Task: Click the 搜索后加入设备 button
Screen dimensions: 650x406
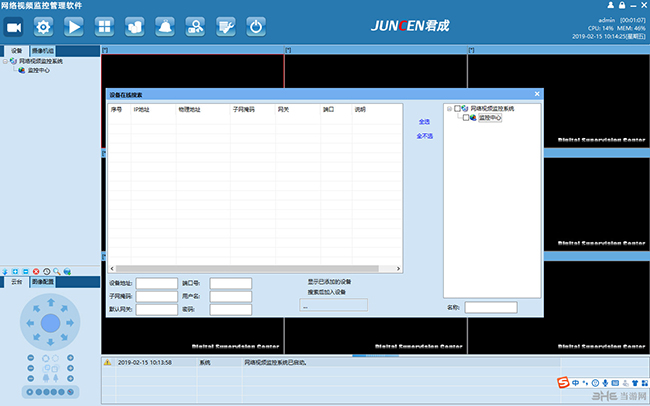Action: tap(326, 292)
